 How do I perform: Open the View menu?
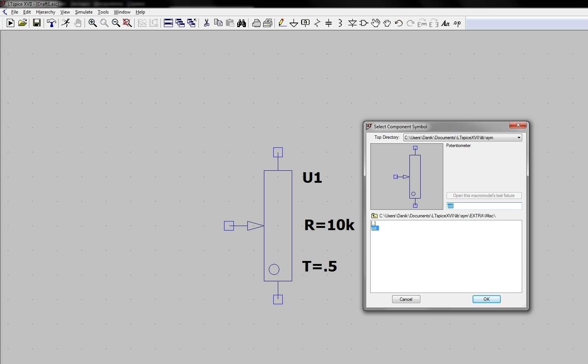65,12
